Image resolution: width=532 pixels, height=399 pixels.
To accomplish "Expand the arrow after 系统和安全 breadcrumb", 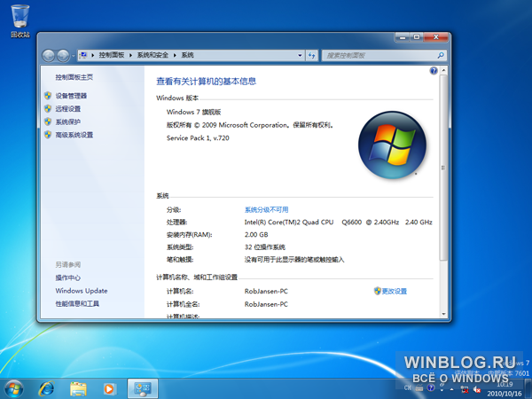I will pyautogui.click(x=175, y=55).
